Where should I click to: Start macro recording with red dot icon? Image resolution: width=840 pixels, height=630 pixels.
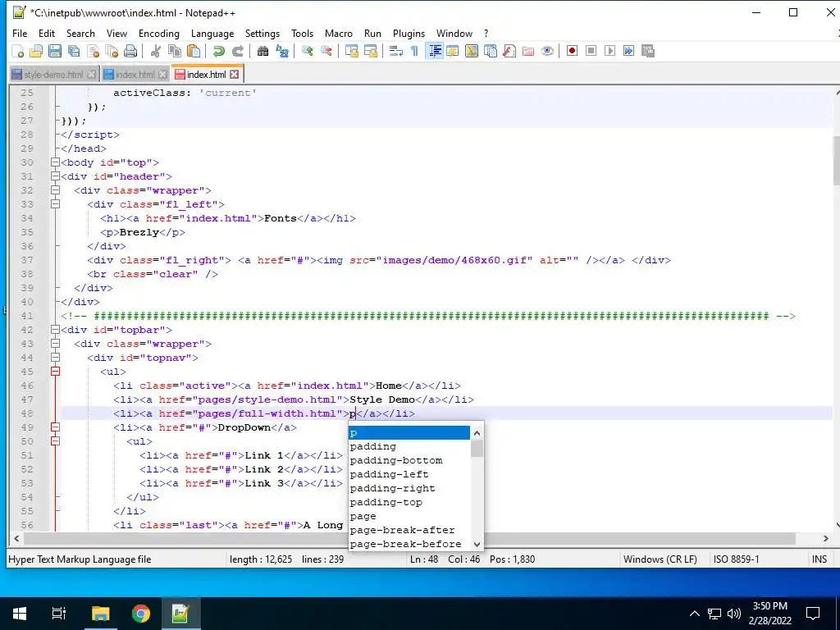[x=572, y=51]
